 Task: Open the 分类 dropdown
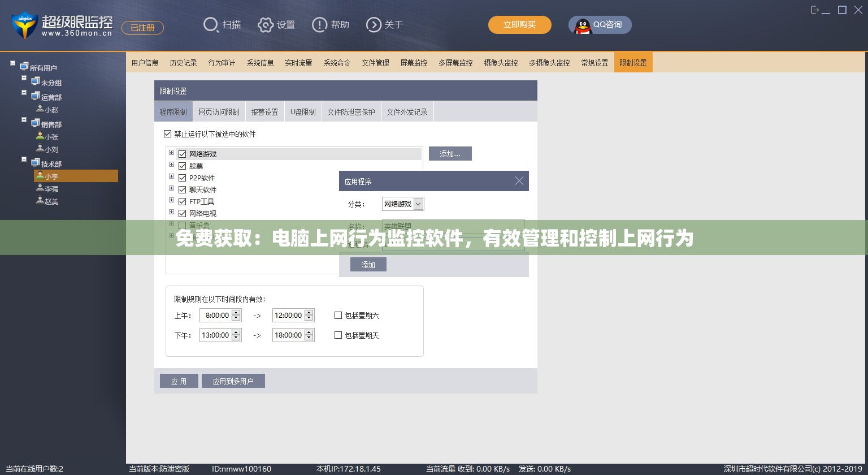pos(418,204)
